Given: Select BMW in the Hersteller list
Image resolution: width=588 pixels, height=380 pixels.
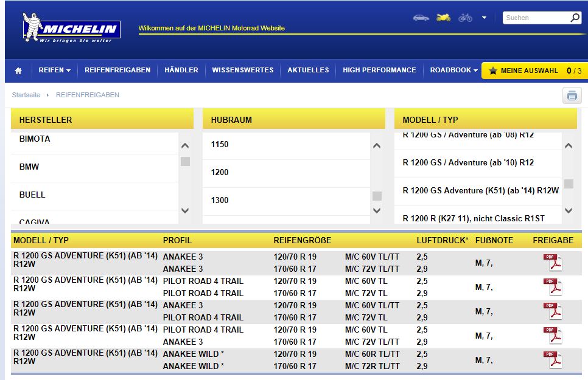Looking at the screenshot, I should [x=29, y=167].
